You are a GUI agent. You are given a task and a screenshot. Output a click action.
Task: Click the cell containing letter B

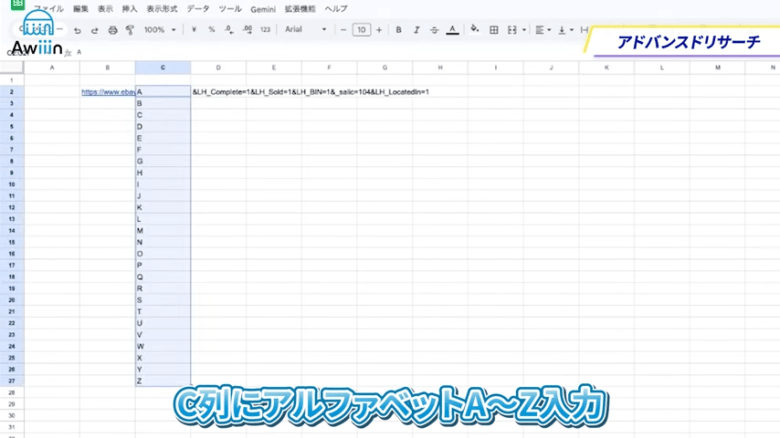163,104
